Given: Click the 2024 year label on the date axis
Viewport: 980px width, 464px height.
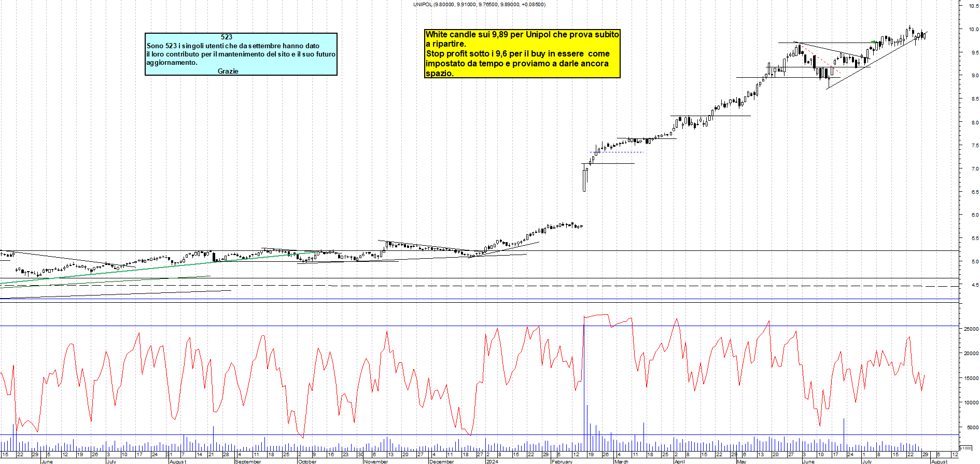Looking at the screenshot, I should click(492, 461).
